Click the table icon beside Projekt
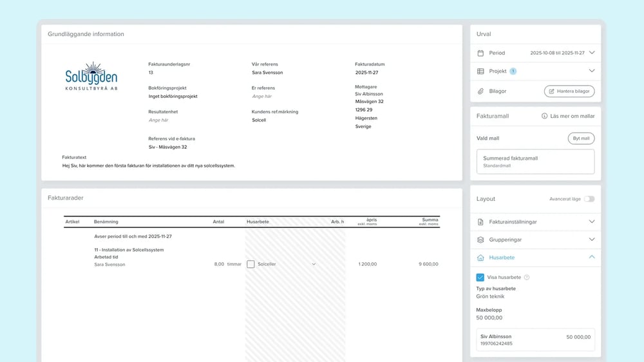This screenshot has width=644, height=362. click(480, 71)
